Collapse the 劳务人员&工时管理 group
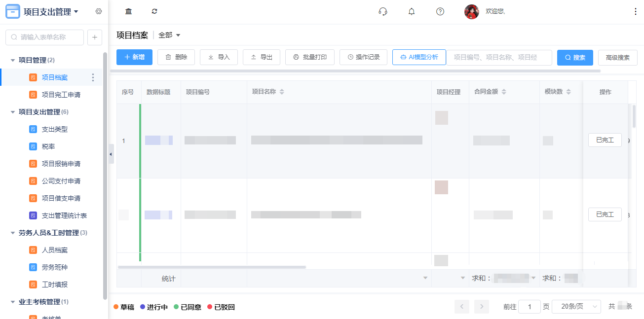Viewport: 644px width, 319px height. [x=13, y=233]
